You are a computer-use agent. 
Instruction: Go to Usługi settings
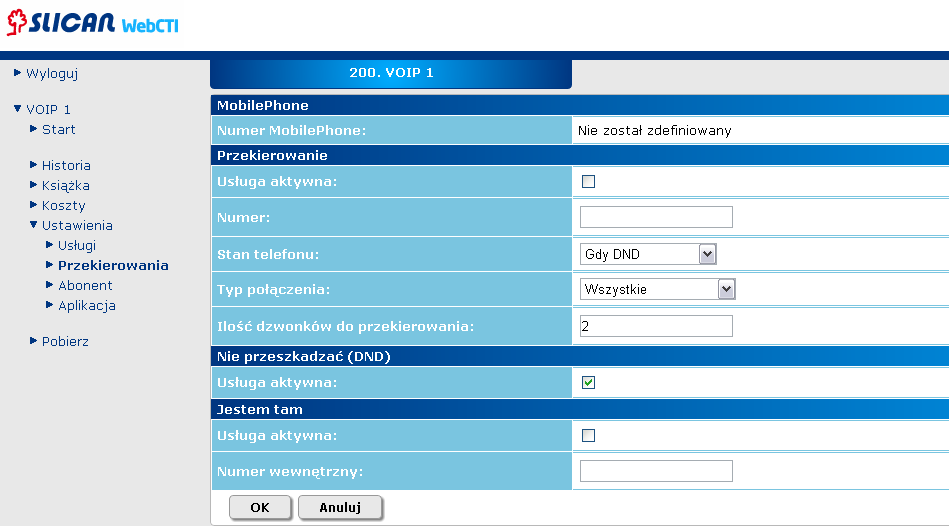[x=77, y=245]
